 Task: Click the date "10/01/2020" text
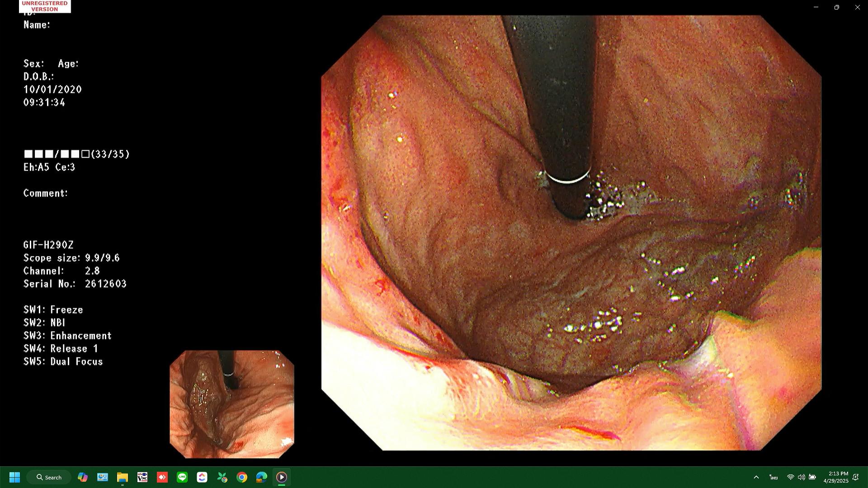[x=52, y=89]
